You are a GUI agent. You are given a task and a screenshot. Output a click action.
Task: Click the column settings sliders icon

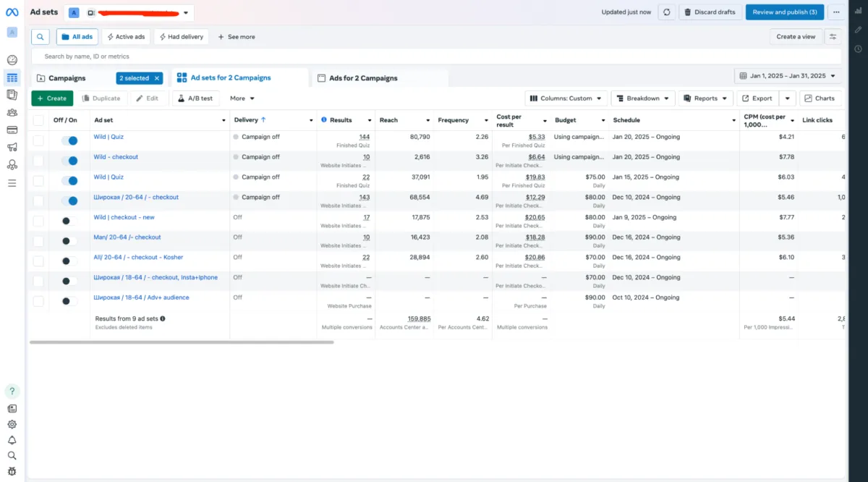[833, 37]
